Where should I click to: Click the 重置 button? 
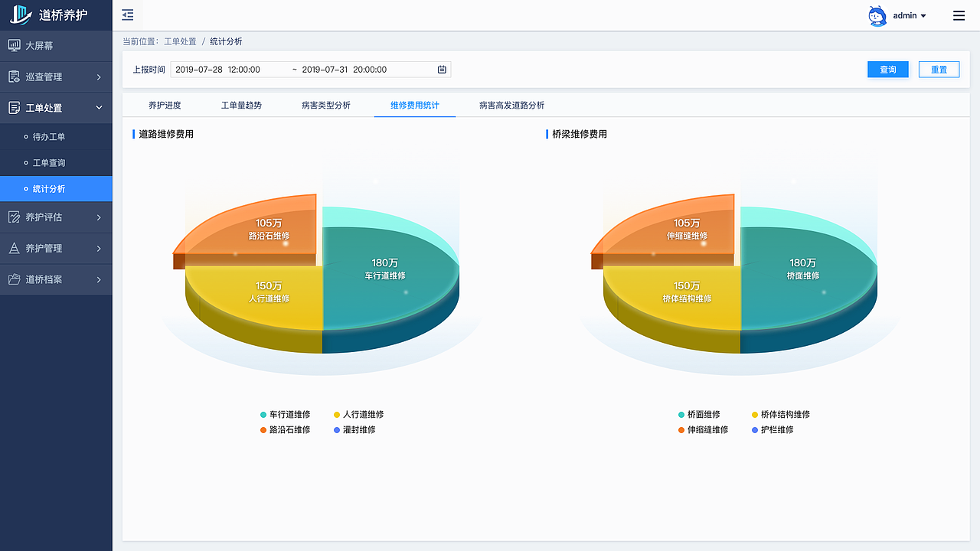(939, 70)
